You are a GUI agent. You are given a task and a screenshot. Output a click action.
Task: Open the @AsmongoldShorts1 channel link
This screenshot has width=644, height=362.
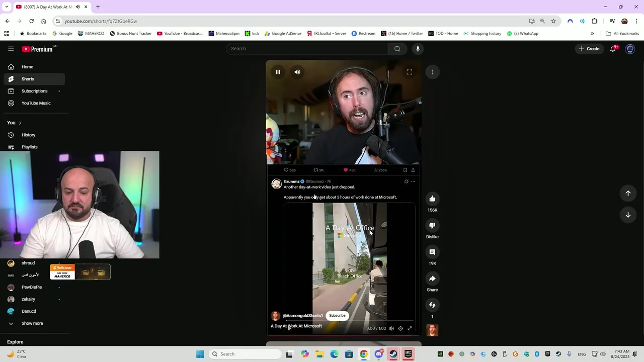[x=303, y=316]
